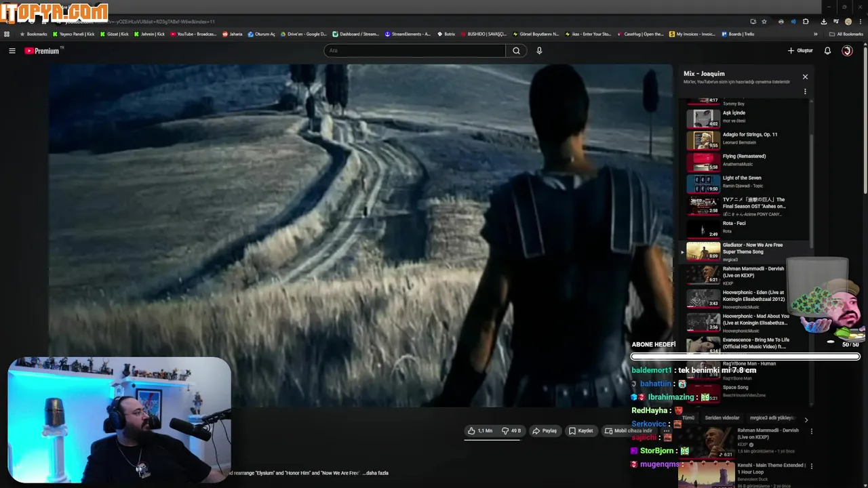Open Botrix bookmark
Screen dimensions: 868x488
pos(446,34)
